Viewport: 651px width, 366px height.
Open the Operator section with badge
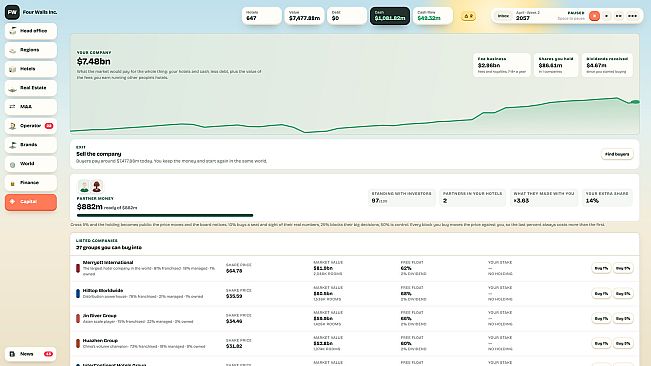click(x=31, y=126)
